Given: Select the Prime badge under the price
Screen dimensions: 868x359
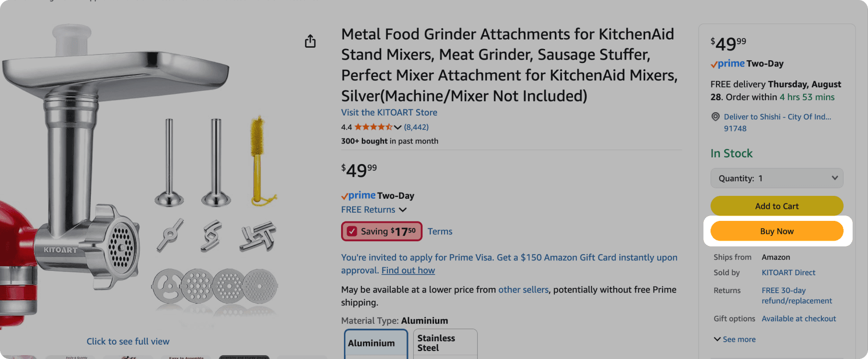Looking at the screenshot, I should coord(358,195).
